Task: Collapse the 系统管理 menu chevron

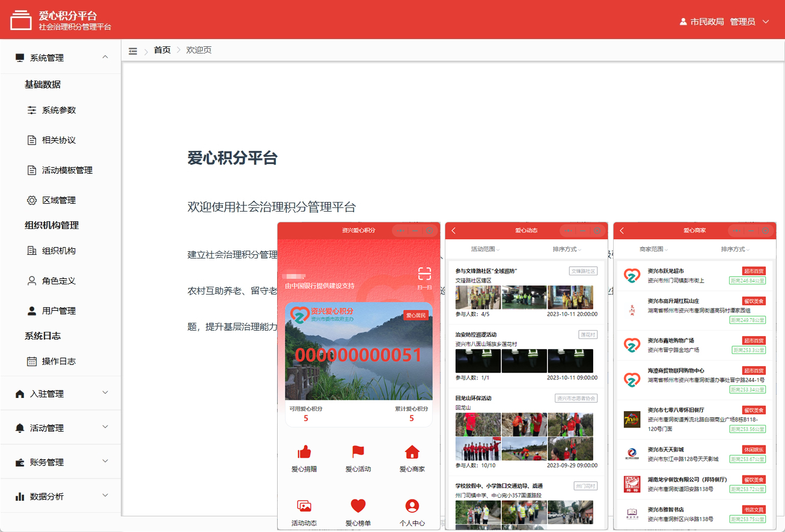Action: tap(105, 57)
